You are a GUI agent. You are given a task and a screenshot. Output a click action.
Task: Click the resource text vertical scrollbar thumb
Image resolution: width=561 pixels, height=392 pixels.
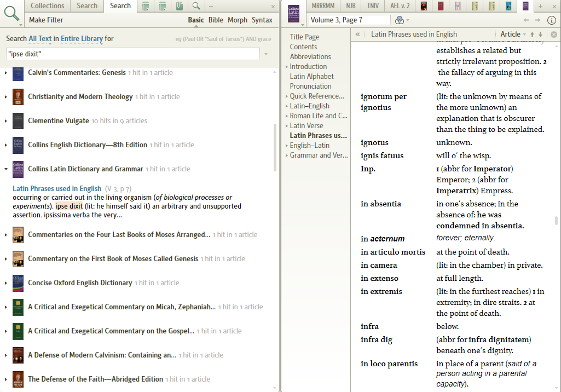557,221
